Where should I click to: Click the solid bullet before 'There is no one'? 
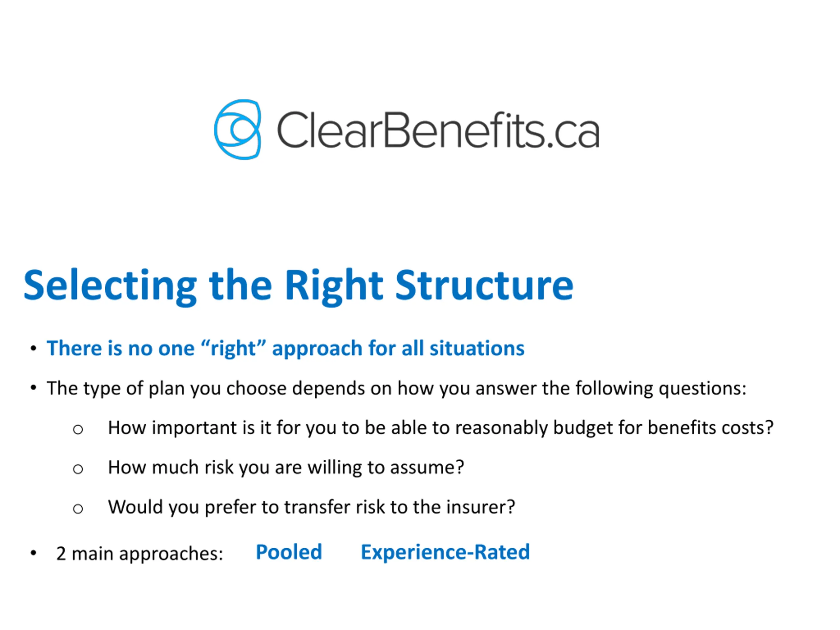[x=33, y=348]
